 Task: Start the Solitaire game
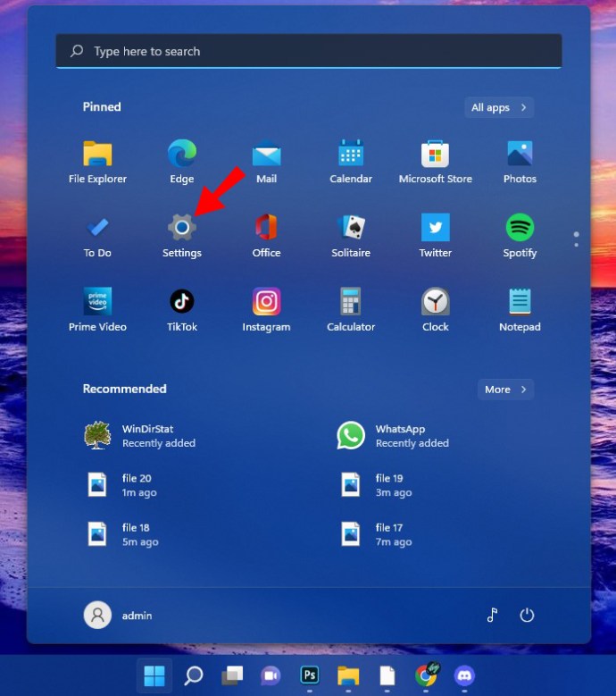[351, 236]
